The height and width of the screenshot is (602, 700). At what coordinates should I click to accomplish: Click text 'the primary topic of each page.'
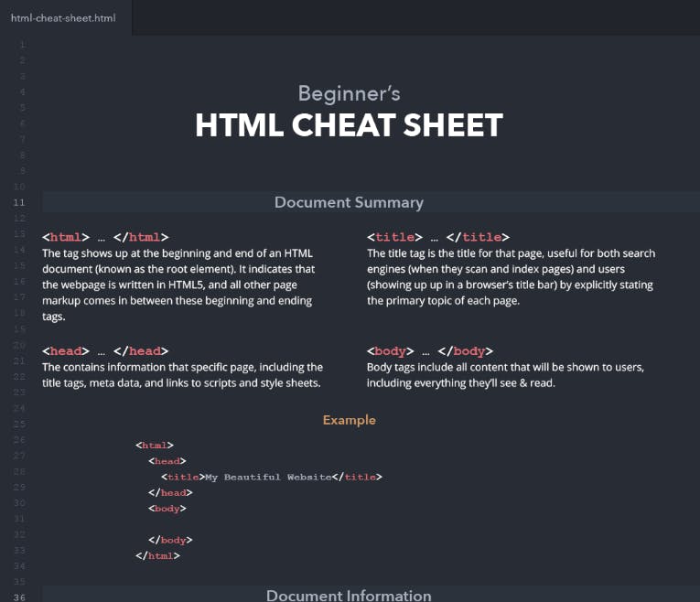point(443,301)
